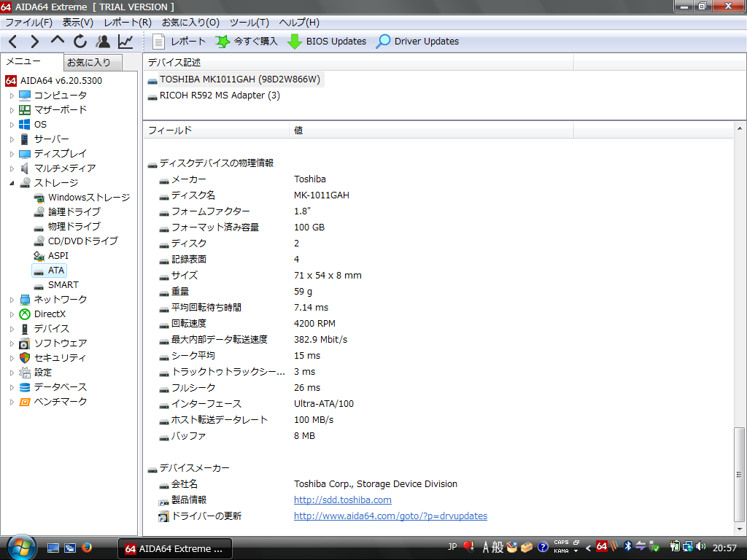Click the SMART drive icon in the tree
The image size is (747, 560).
pyautogui.click(x=39, y=286)
